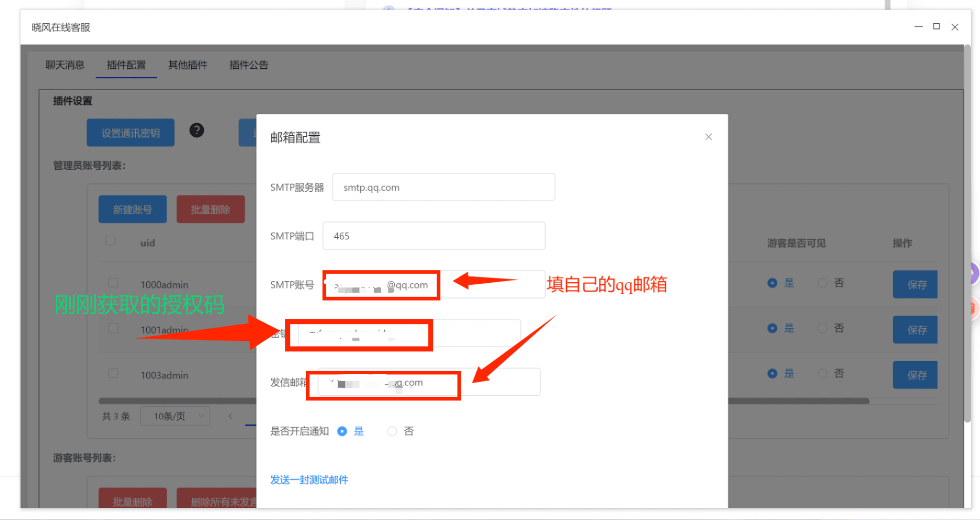Switch to the 聊天消息 tab
Image resolution: width=980 pixels, height=520 pixels.
point(65,65)
